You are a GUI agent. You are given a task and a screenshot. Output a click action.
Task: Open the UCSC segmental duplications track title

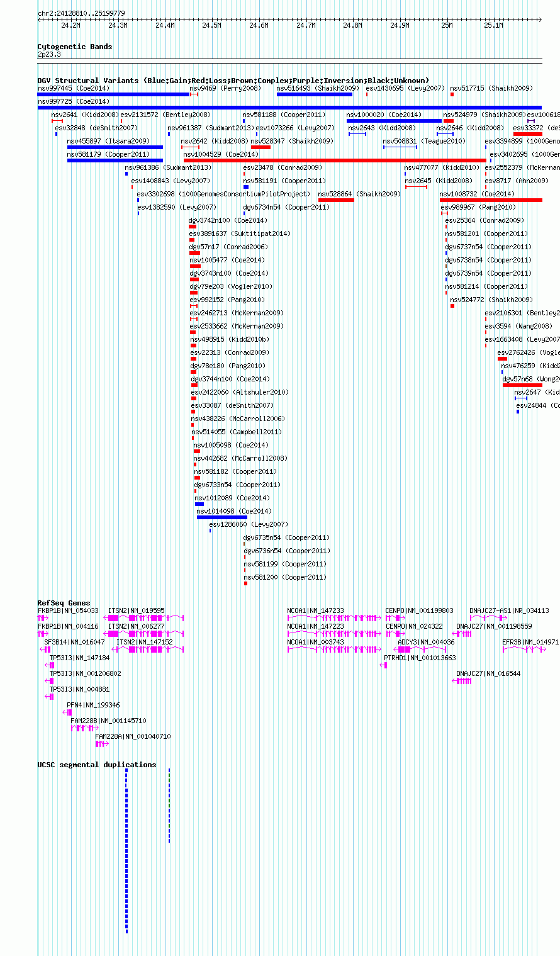97,765
